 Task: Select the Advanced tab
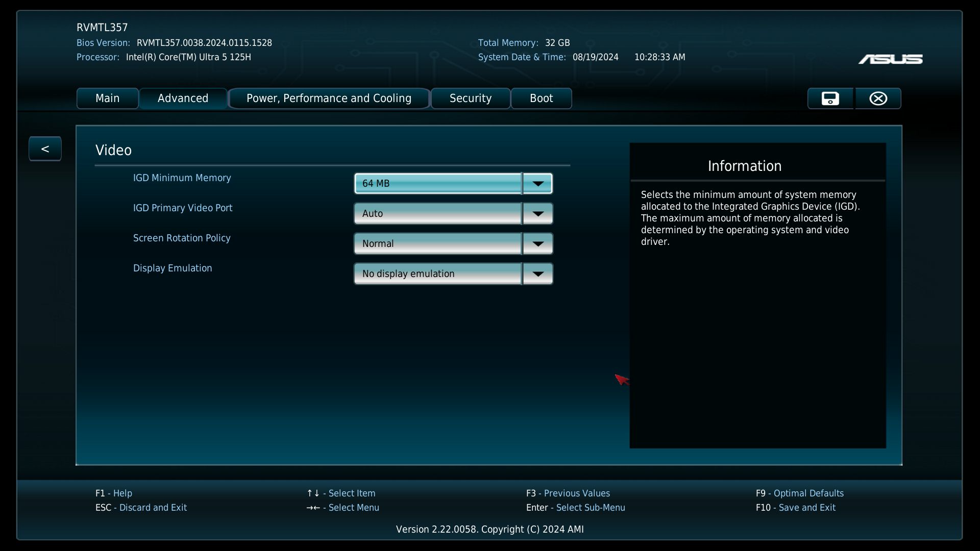point(183,98)
